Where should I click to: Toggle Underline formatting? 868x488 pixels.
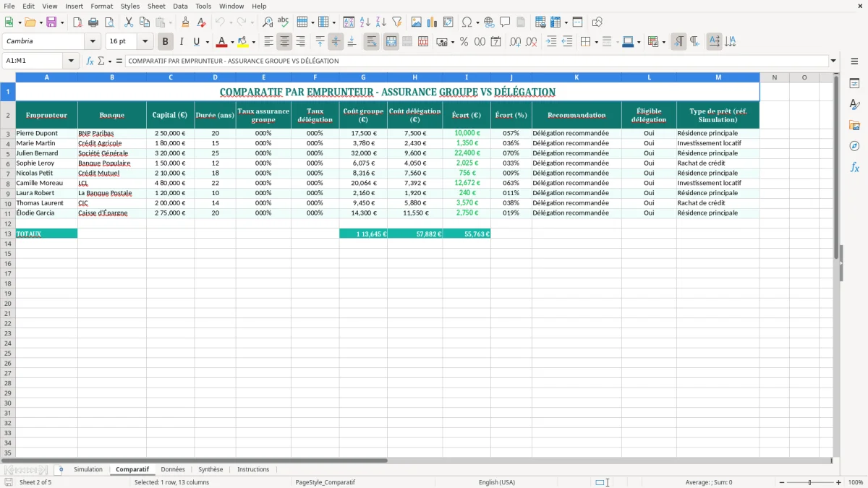coord(197,42)
